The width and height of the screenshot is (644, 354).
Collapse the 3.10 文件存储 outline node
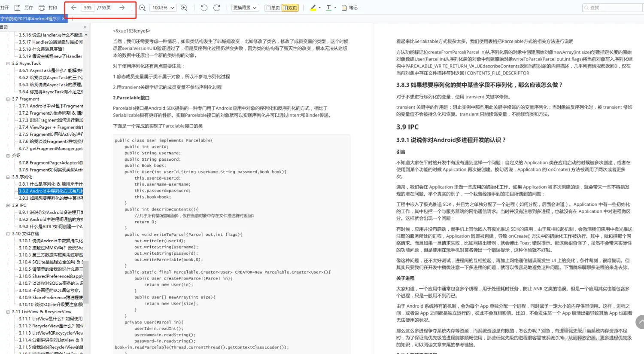[8, 234]
